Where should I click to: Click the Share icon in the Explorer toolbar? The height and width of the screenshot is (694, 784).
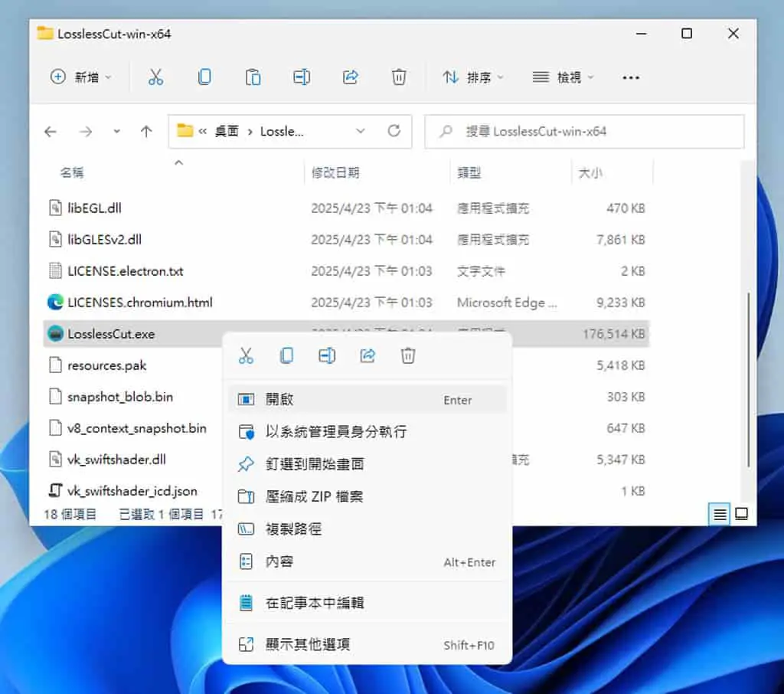coord(351,77)
